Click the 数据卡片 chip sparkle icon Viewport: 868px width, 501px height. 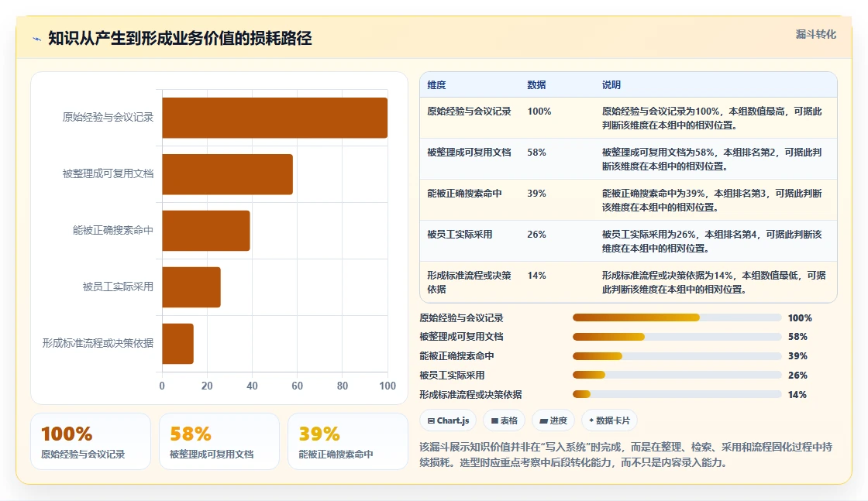(x=591, y=420)
